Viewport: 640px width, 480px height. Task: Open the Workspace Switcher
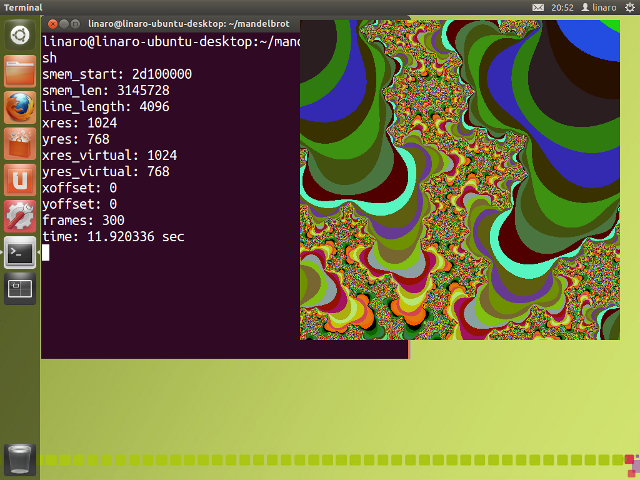(20, 289)
